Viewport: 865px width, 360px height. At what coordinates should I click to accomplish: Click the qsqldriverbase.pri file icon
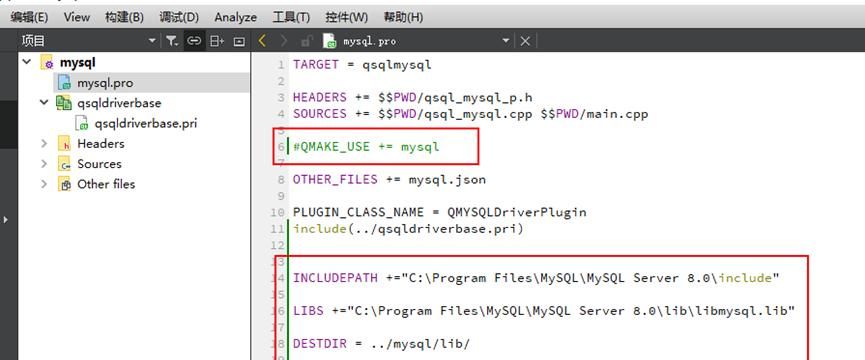pos(82,123)
